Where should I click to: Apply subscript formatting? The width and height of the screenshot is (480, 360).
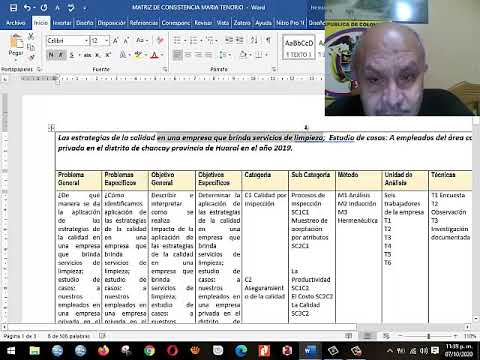98,55
